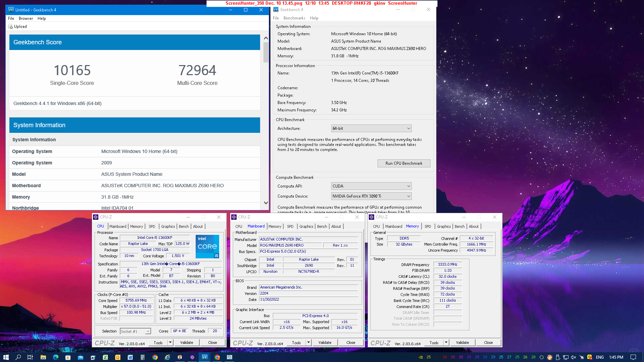Click Validate in Memory CPU-Z window

point(462,343)
